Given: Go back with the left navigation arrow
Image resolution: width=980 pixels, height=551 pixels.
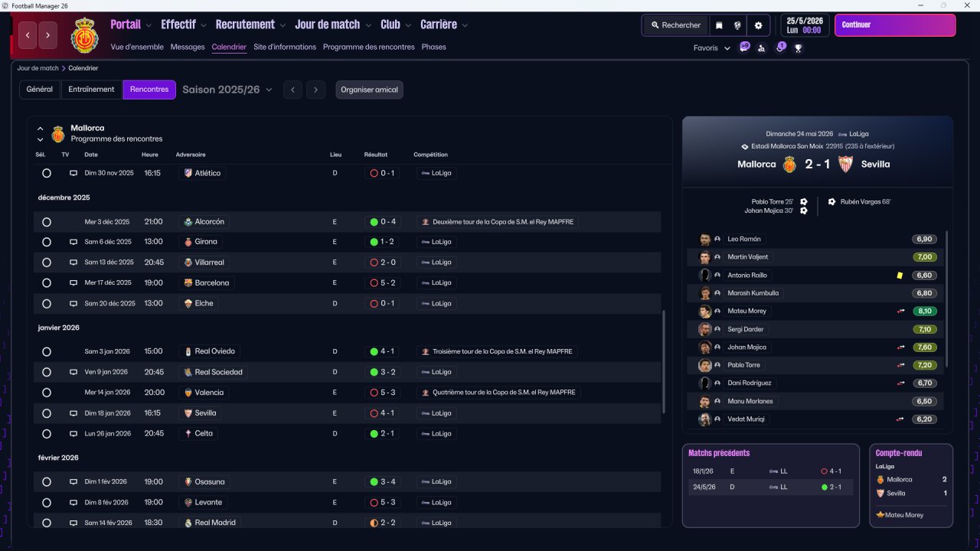Looking at the screenshot, I should (x=28, y=34).
